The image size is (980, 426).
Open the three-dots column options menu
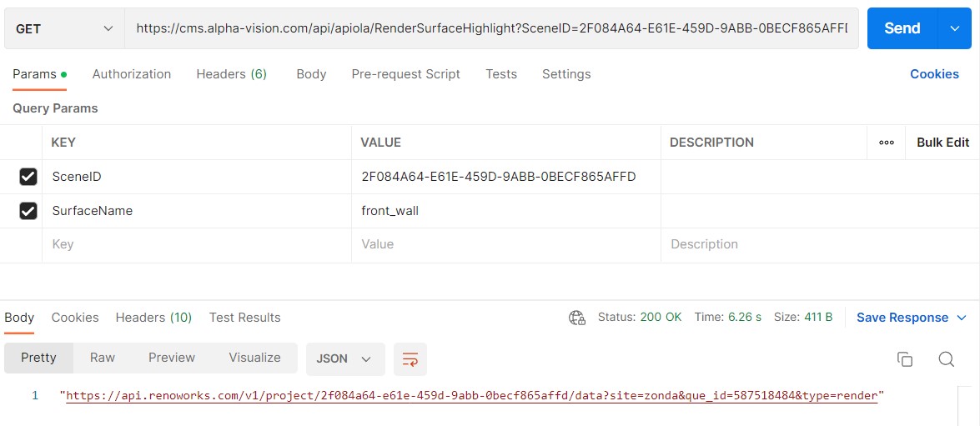(886, 143)
